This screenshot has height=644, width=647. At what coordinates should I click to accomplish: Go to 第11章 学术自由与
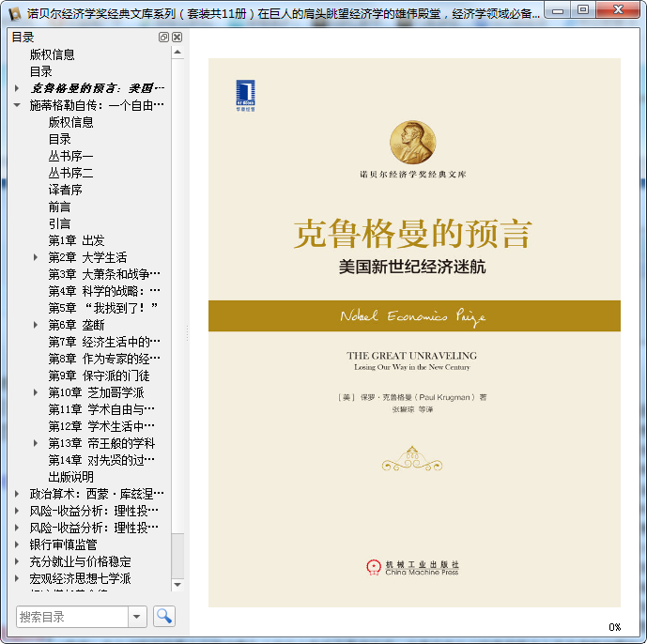point(101,409)
